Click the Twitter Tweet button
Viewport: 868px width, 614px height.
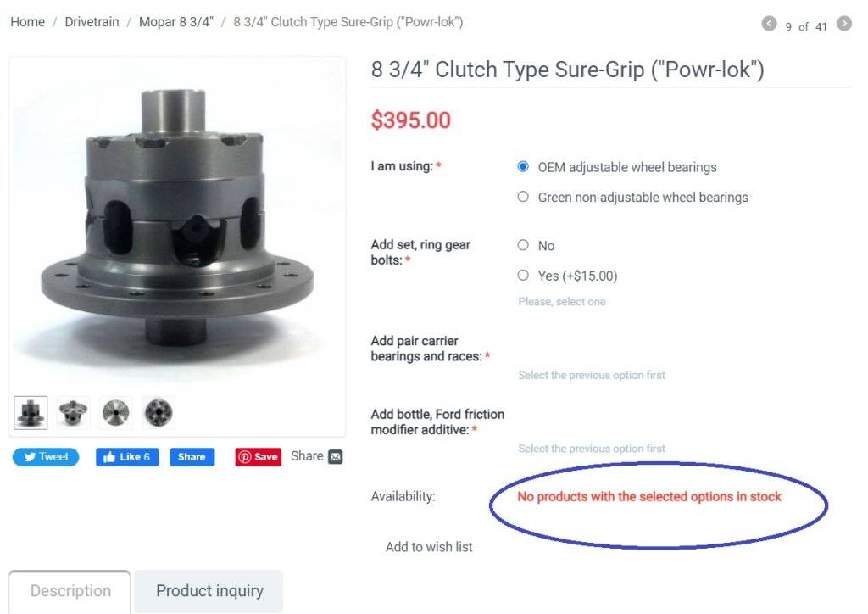tap(46, 457)
